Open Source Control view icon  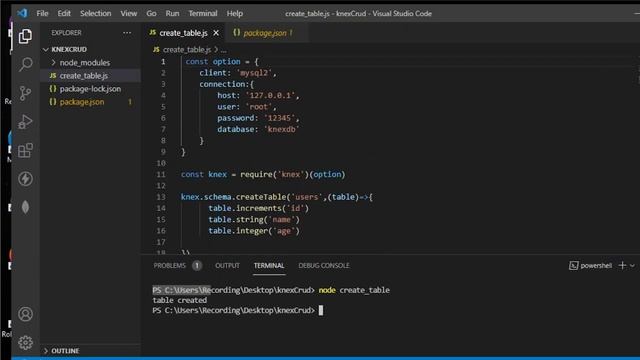(x=25, y=93)
